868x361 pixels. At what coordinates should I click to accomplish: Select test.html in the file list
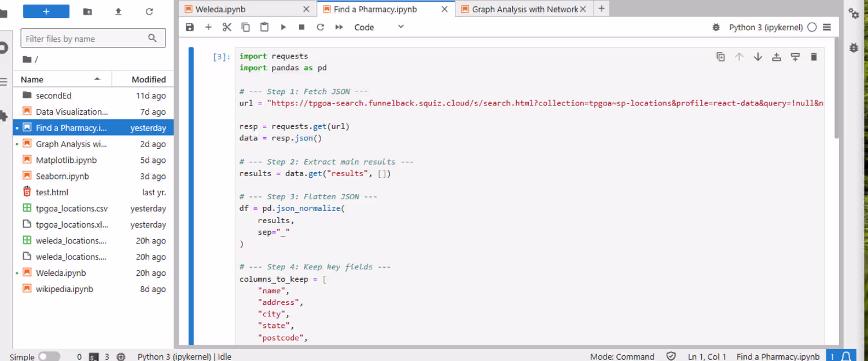pyautogui.click(x=93, y=192)
